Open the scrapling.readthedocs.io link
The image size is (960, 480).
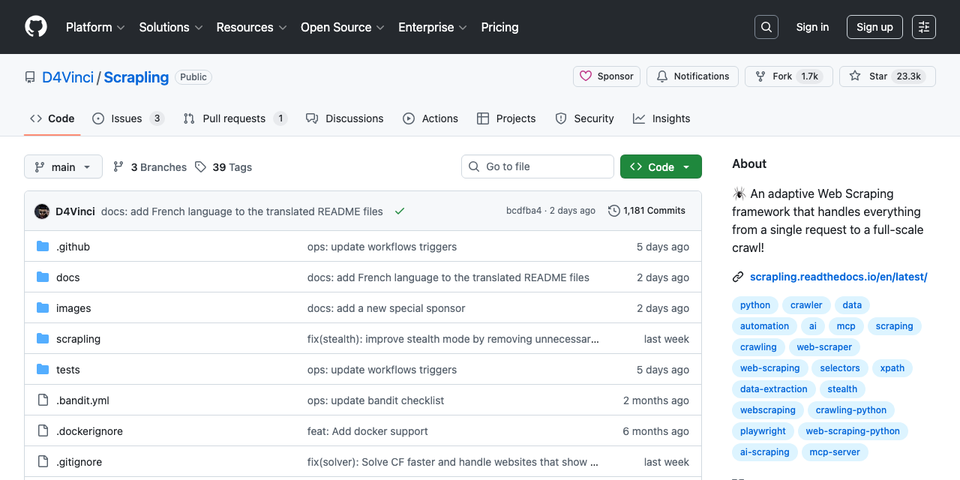[838, 277]
